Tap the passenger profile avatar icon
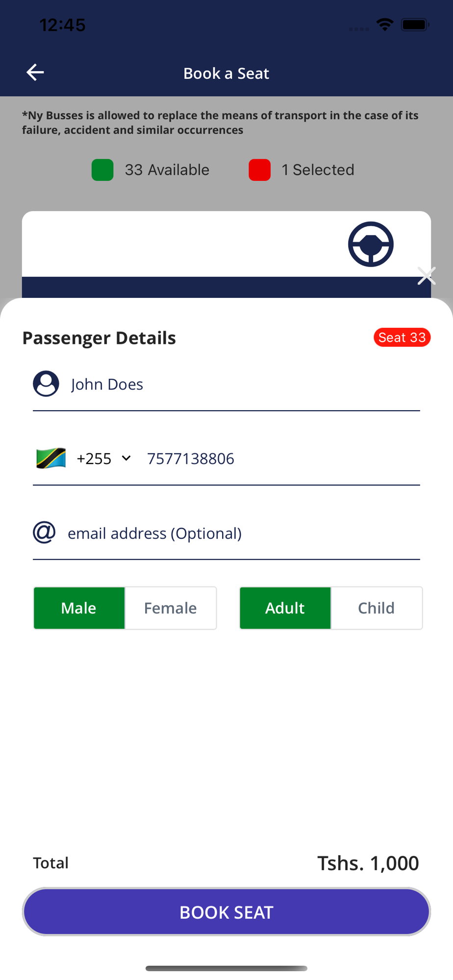Image resolution: width=453 pixels, height=980 pixels. 46,384
